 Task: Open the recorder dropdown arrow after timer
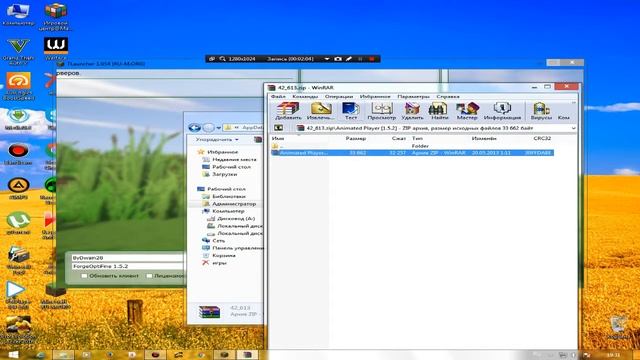[327, 59]
